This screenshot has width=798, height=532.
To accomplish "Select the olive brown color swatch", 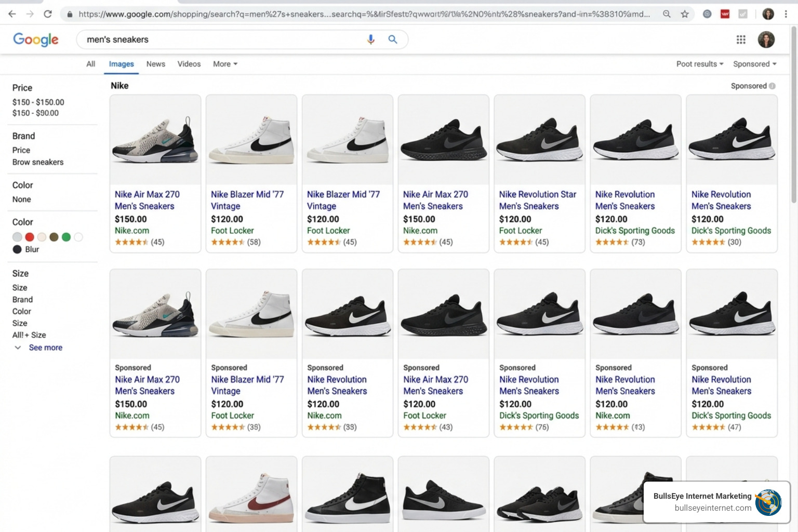I will [54, 237].
